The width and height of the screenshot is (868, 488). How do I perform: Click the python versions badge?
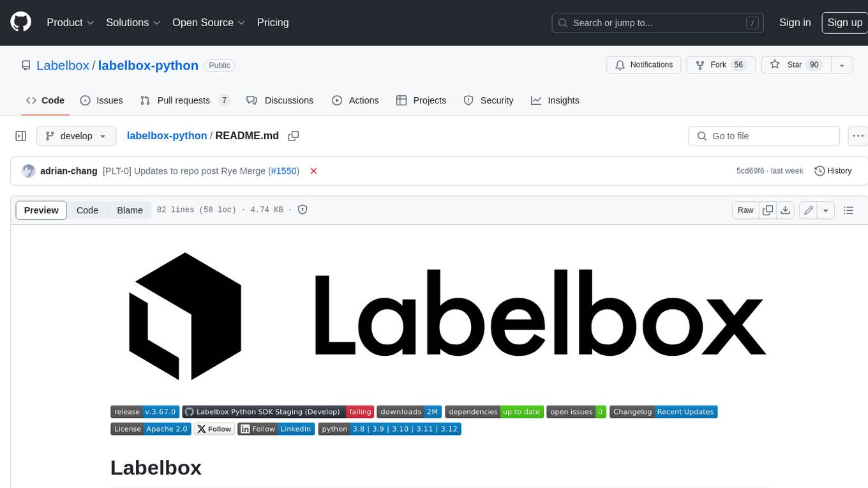click(390, 429)
